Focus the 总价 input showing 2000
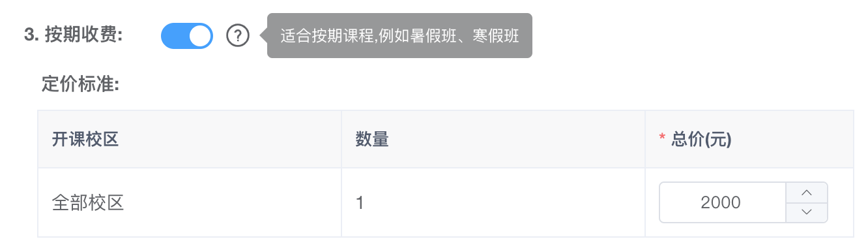 tap(744, 202)
